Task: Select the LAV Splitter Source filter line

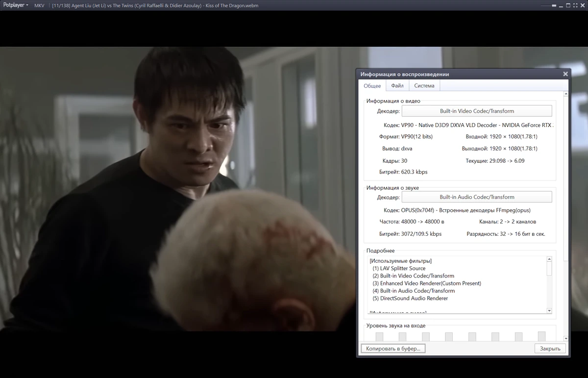Action: pos(399,268)
